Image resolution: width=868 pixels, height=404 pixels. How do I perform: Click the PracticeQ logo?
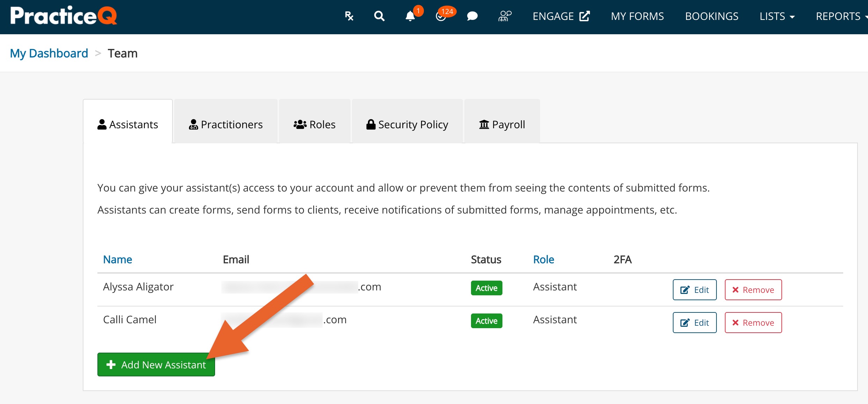coord(64,16)
